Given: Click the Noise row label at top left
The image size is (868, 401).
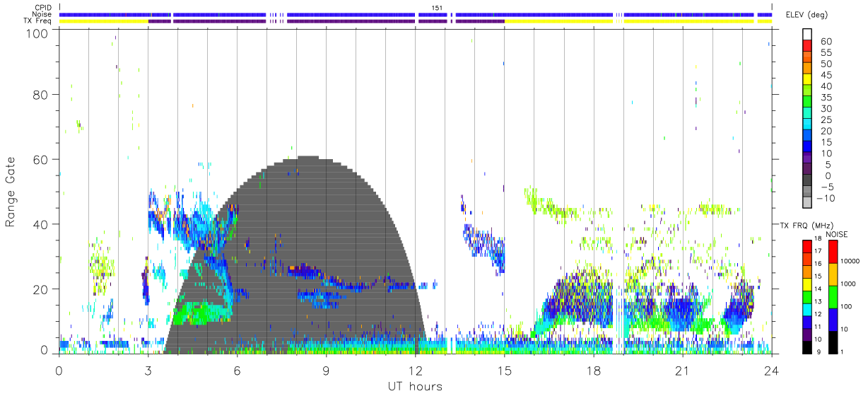Looking at the screenshot, I should [x=41, y=14].
